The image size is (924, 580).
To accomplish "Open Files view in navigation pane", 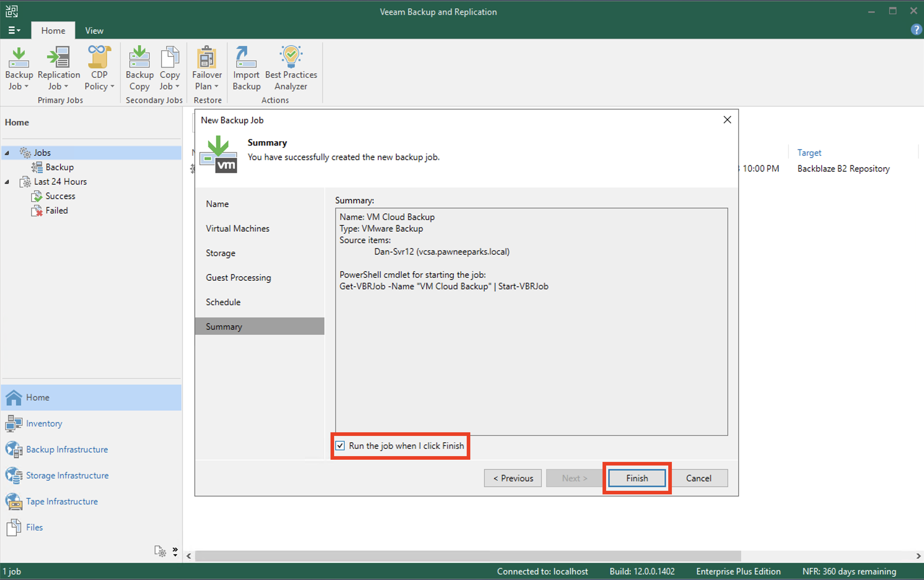I will click(91, 527).
